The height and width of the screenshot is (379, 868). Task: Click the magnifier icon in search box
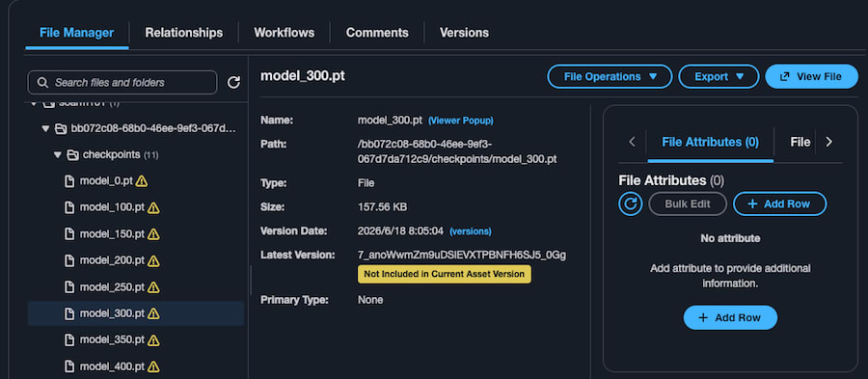(x=42, y=82)
